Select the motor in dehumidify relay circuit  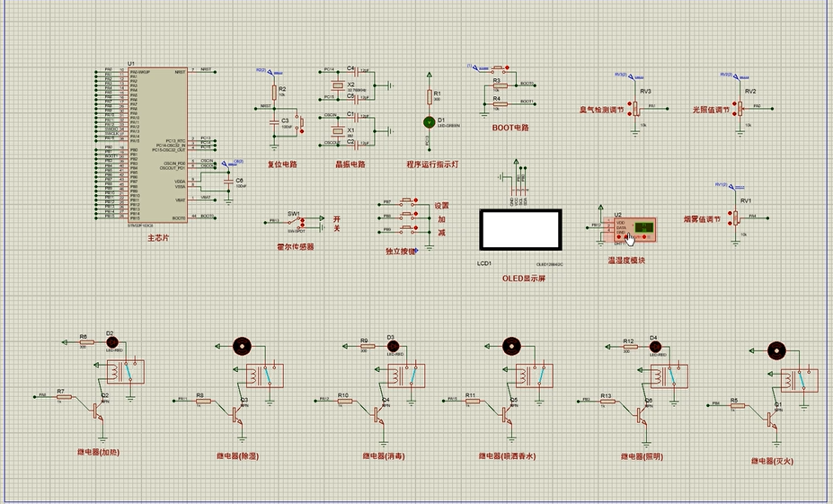pos(243,346)
